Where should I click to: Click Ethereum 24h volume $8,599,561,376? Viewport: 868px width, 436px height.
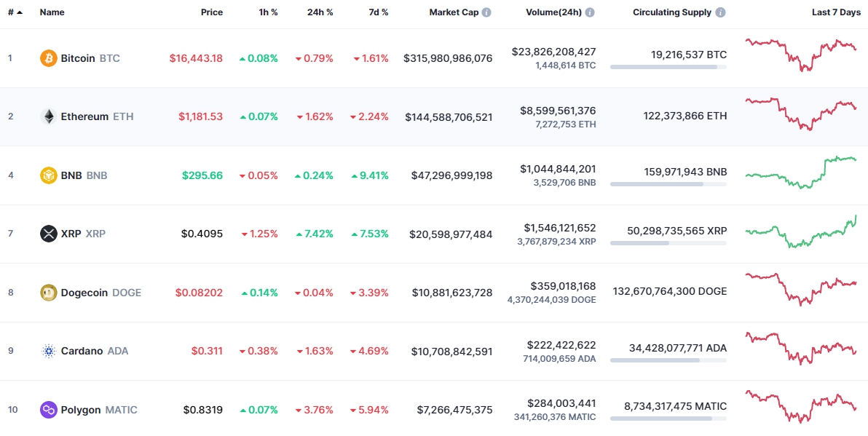(558, 111)
